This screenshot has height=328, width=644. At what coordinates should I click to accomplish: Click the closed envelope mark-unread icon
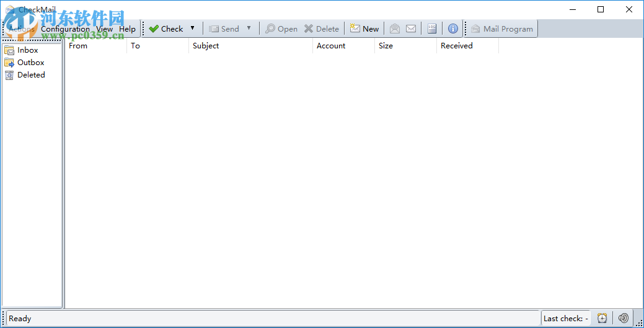click(411, 29)
